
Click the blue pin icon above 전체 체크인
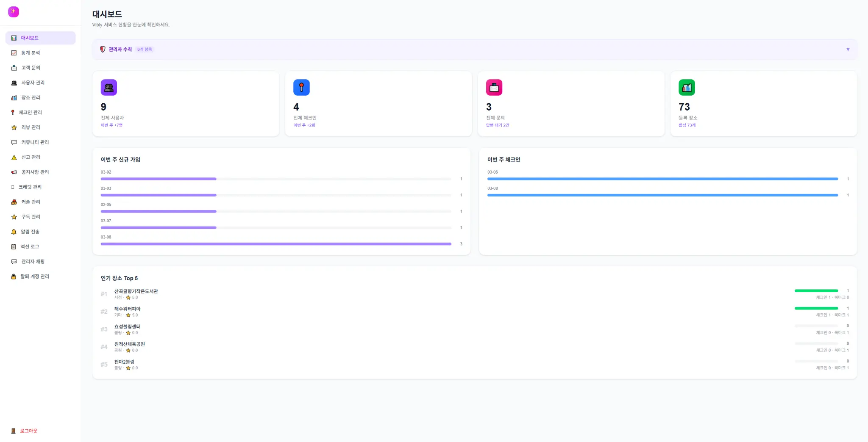301,88
